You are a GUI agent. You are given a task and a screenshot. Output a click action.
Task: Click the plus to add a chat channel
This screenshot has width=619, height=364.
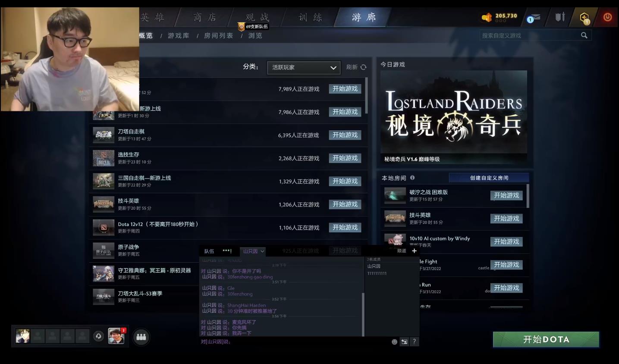[414, 251]
